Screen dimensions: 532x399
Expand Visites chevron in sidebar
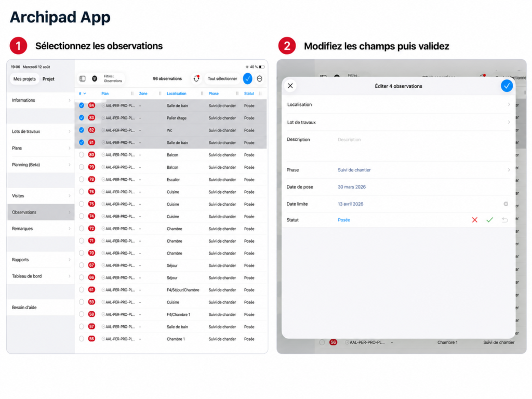tap(70, 196)
